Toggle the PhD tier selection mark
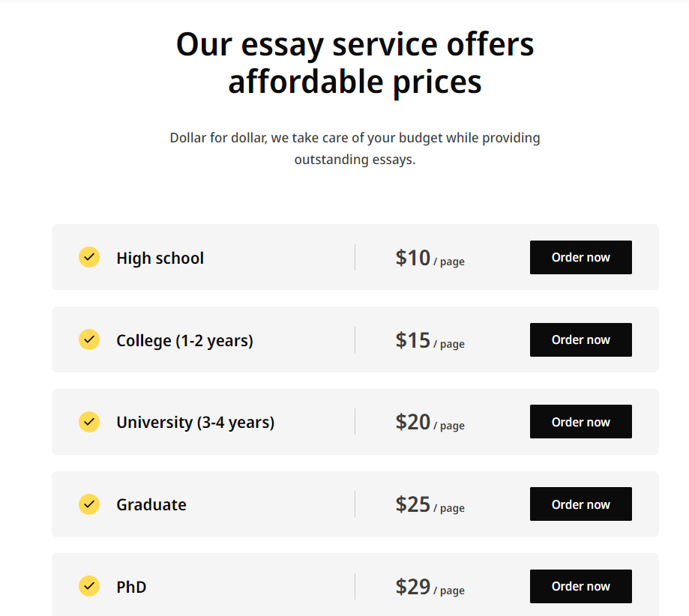 88,587
